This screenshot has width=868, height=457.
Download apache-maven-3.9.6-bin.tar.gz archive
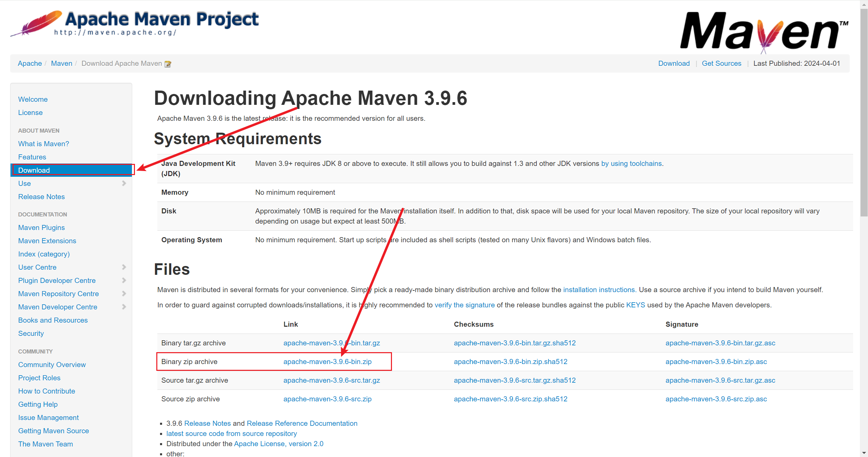coord(331,343)
